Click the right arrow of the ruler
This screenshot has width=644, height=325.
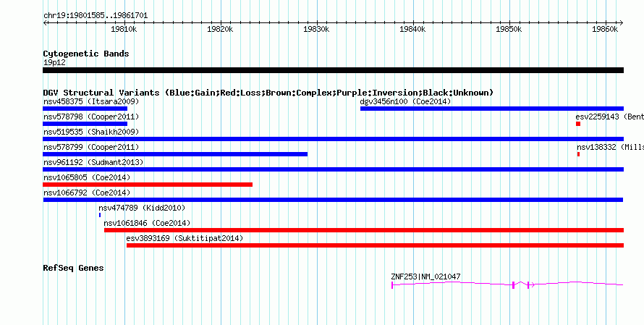click(622, 23)
